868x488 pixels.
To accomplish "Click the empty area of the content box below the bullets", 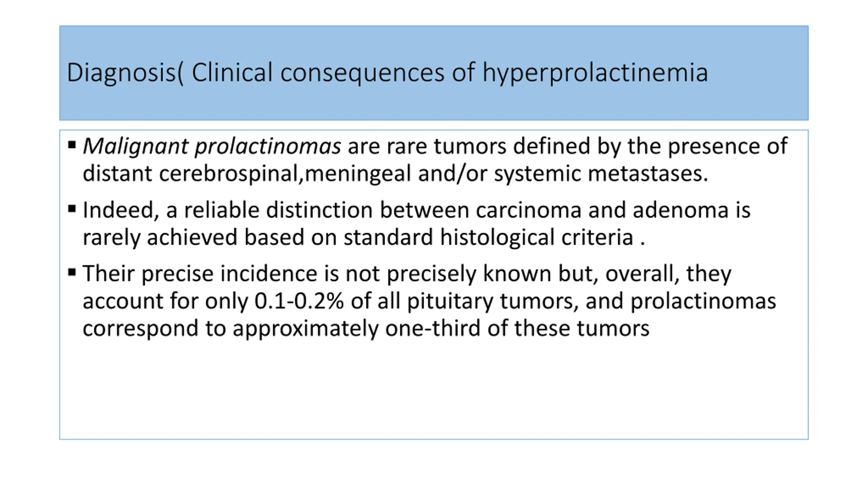I will [434, 390].
